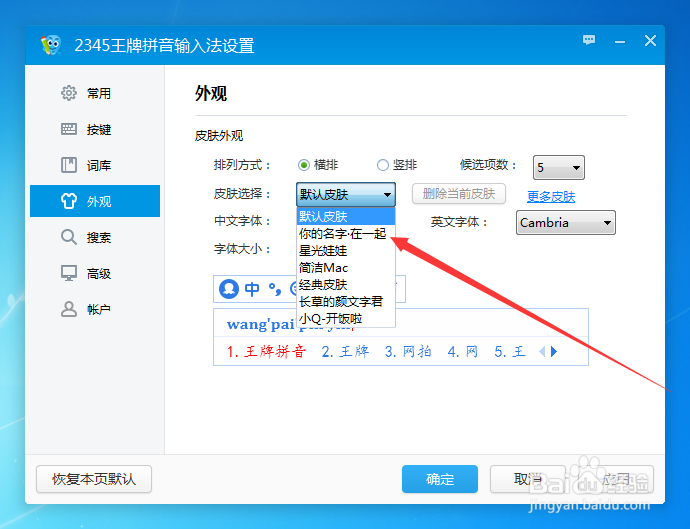Click previous-page arrow in candidate preview
This screenshot has height=529, width=690.
coord(542,351)
